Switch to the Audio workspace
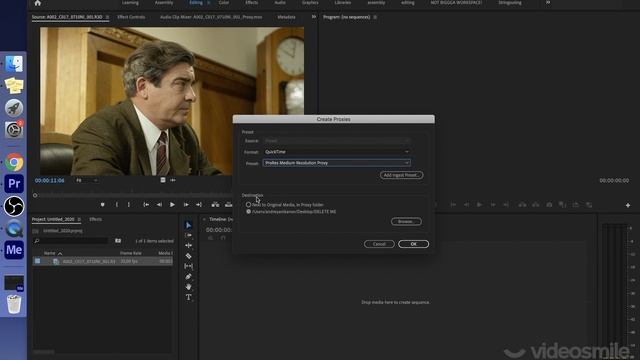The image size is (640, 360). [x=280, y=3]
